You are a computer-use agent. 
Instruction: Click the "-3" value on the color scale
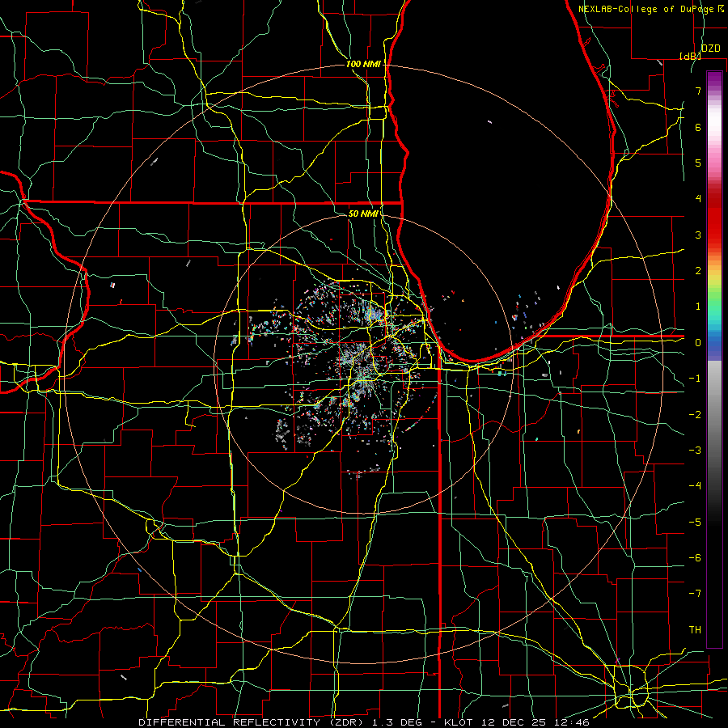coord(695,451)
